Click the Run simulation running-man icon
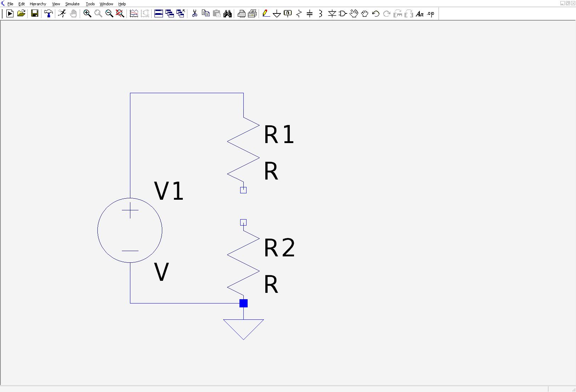The height and width of the screenshot is (392, 576). [62, 14]
